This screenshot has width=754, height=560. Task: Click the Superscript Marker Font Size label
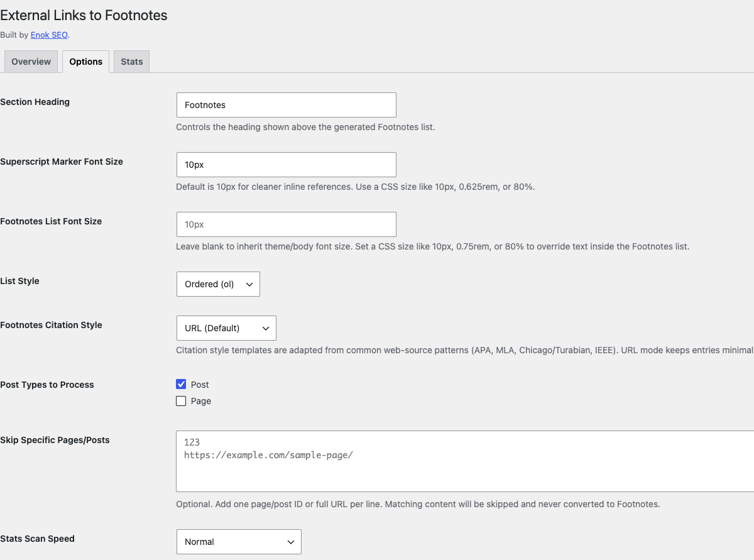62,162
